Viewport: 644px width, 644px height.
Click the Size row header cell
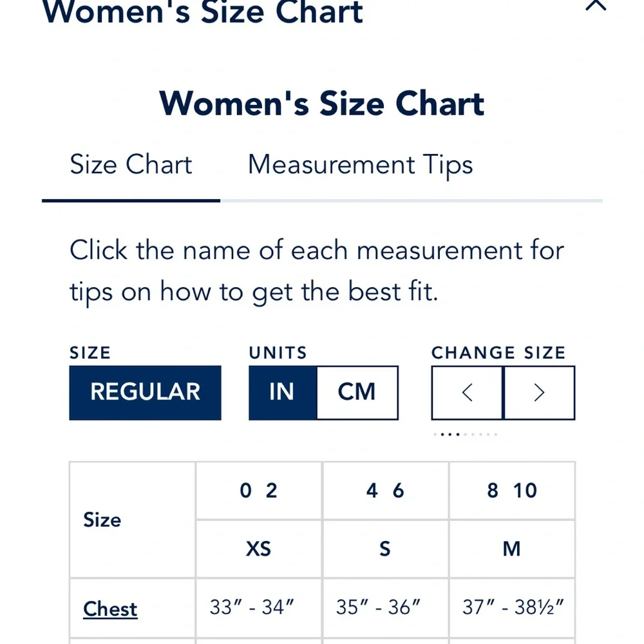click(x=102, y=520)
